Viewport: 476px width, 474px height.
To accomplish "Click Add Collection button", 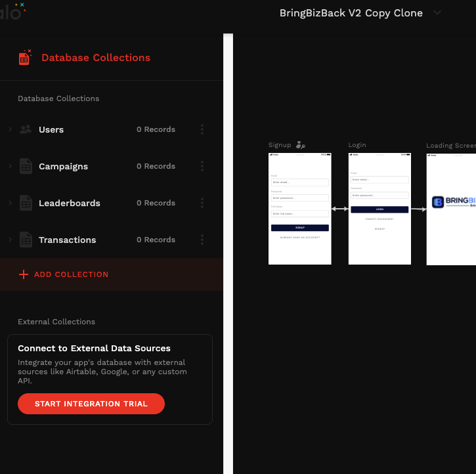I will pyautogui.click(x=112, y=274).
